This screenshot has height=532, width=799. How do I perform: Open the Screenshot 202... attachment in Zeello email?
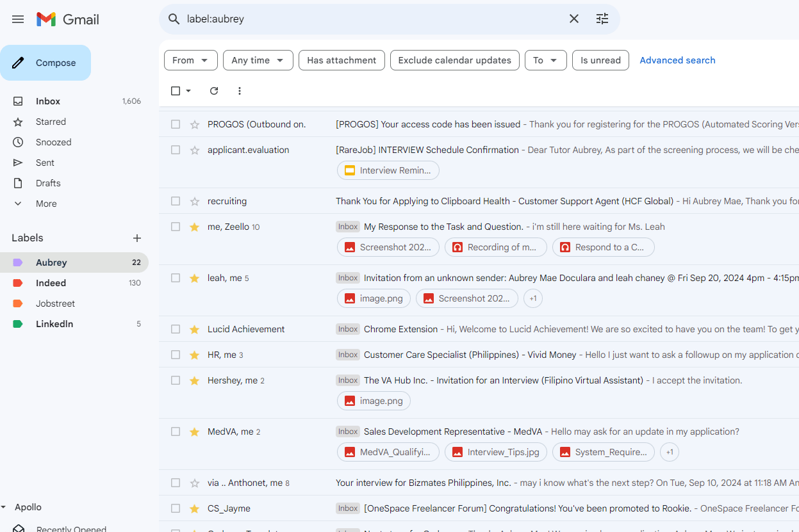tap(388, 247)
